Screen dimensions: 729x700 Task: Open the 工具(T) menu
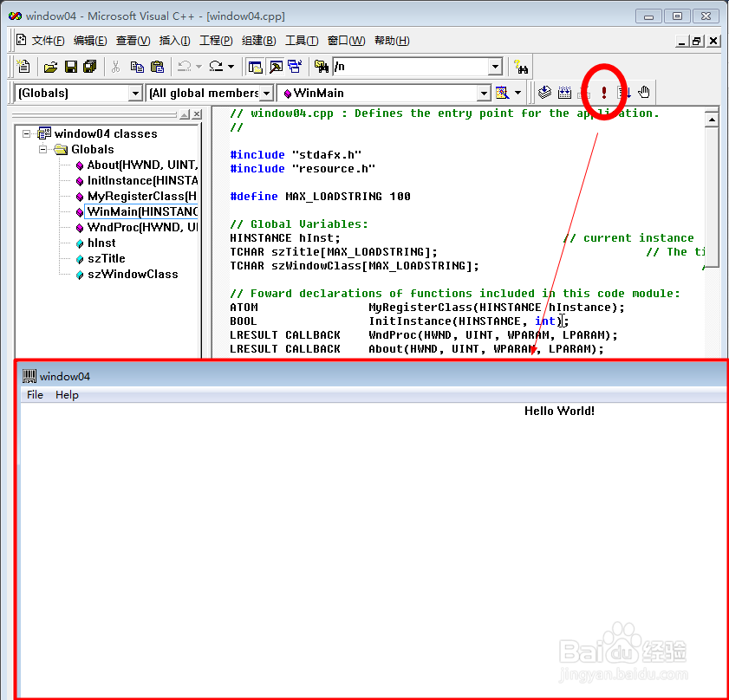[x=302, y=40]
